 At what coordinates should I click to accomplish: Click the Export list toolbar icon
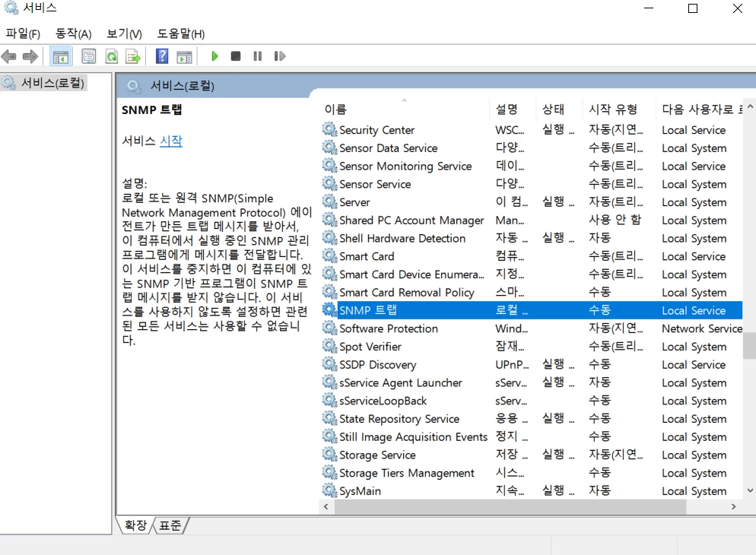tap(133, 56)
